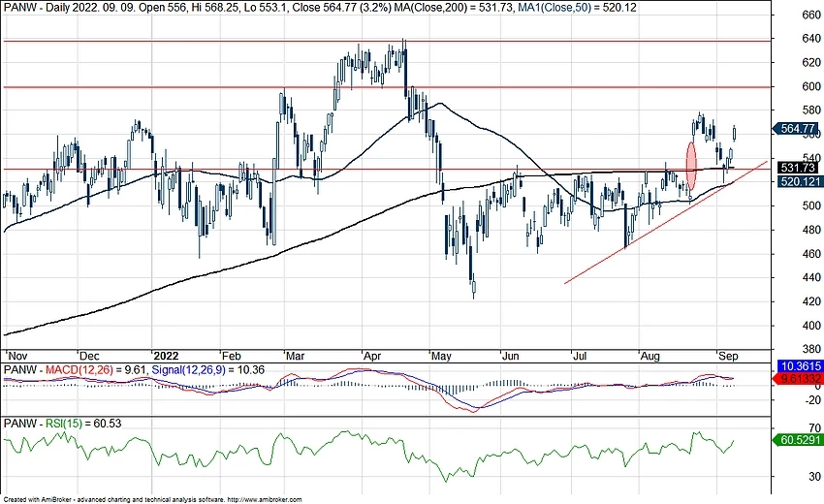This screenshot has width=824, height=504.
Task: Click the 564.77 last close price label
Action: [796, 129]
